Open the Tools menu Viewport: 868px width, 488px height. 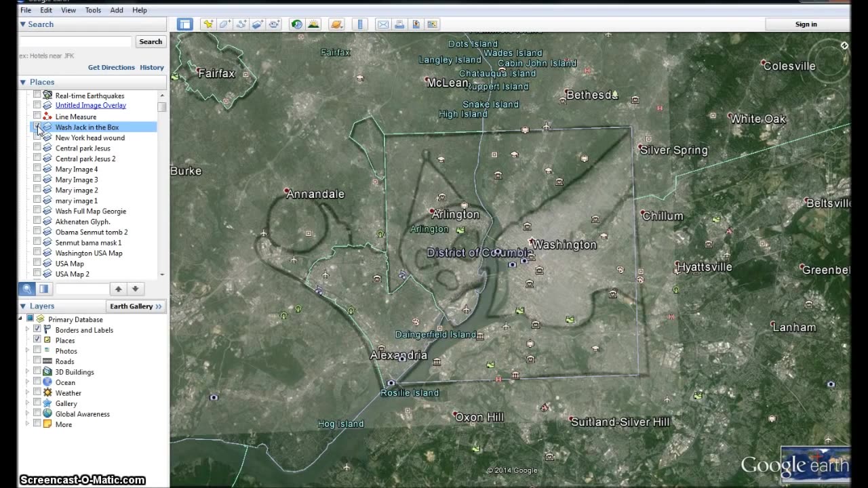(93, 10)
